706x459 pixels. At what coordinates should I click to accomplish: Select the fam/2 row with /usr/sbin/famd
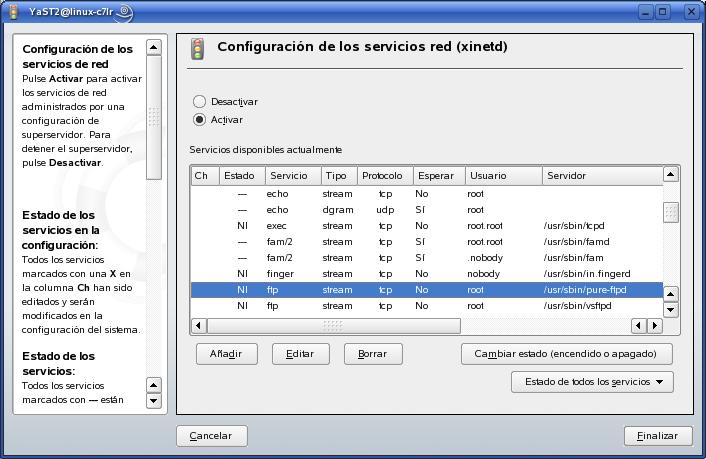[x=427, y=242]
